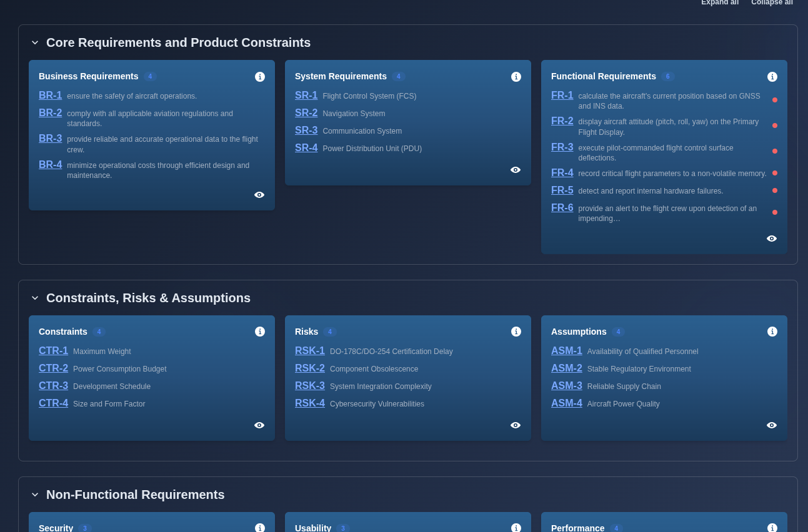Click red status dot next to FR-4
Viewport: 808px width, 532px height.
775,173
